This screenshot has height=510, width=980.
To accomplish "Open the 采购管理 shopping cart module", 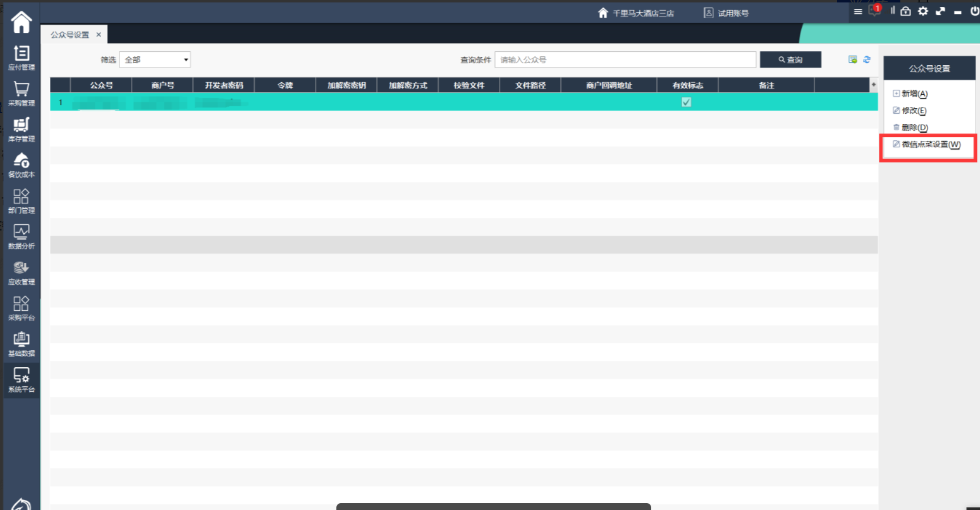I will tap(21, 92).
